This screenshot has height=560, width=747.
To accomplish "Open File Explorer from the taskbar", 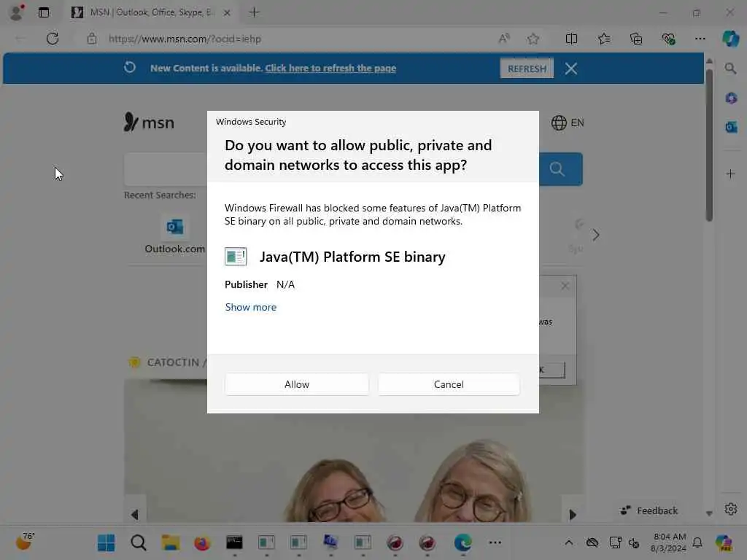I will [x=170, y=542].
